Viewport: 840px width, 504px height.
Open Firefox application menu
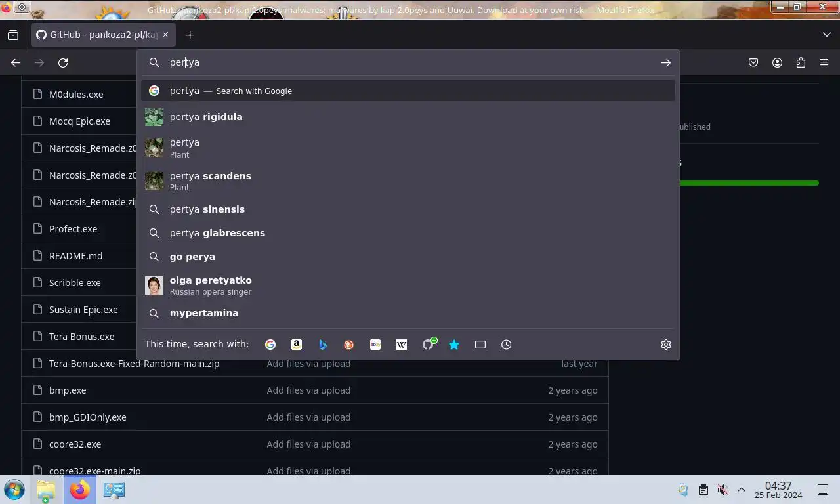pos(824,63)
